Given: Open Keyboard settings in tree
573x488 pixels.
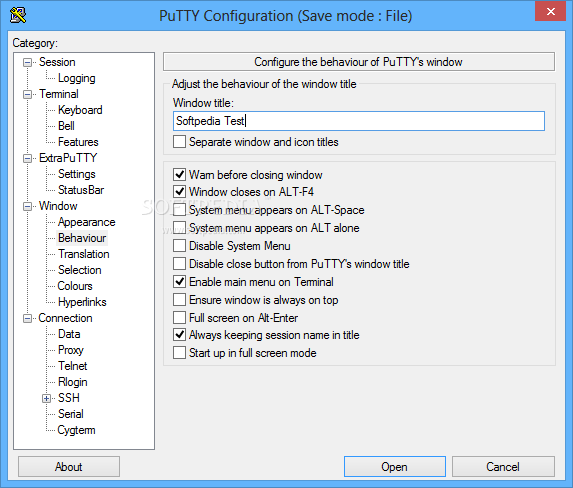Looking at the screenshot, I should pyautogui.click(x=80, y=110).
